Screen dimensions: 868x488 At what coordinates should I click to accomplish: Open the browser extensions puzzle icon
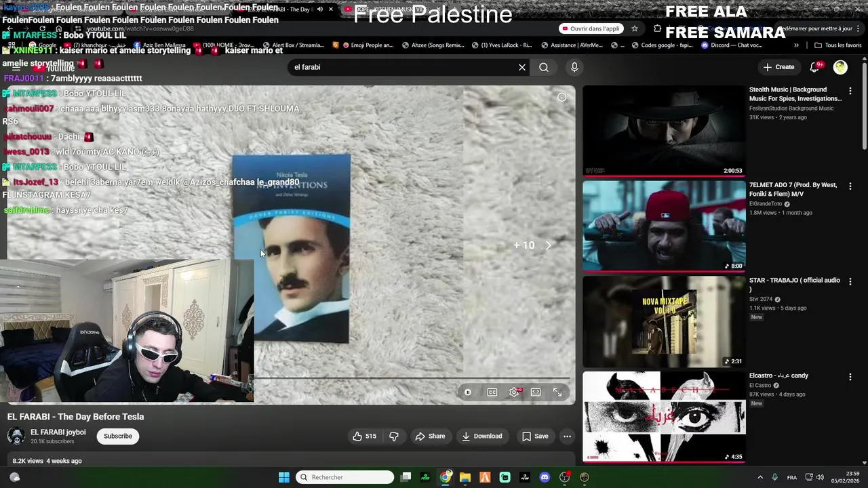[657, 28]
